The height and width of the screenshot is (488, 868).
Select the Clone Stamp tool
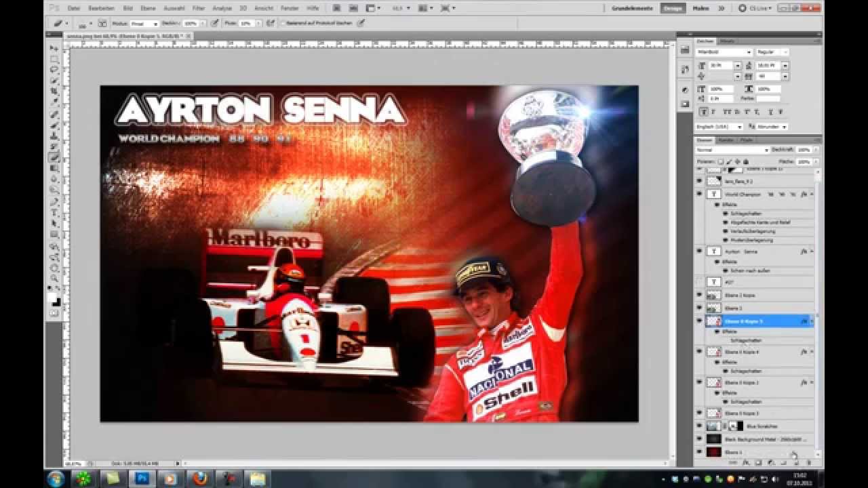point(54,136)
